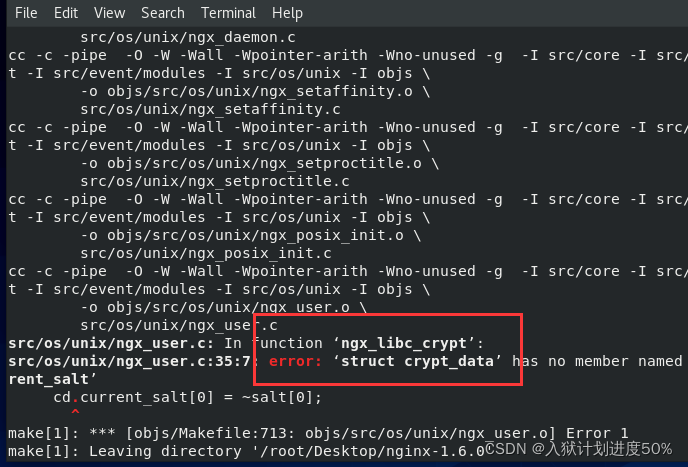Viewport: 688px width, 467px height.
Task: Click the Leaving directory nginx-1.6.0 line
Action: pyautogui.click(x=246, y=451)
